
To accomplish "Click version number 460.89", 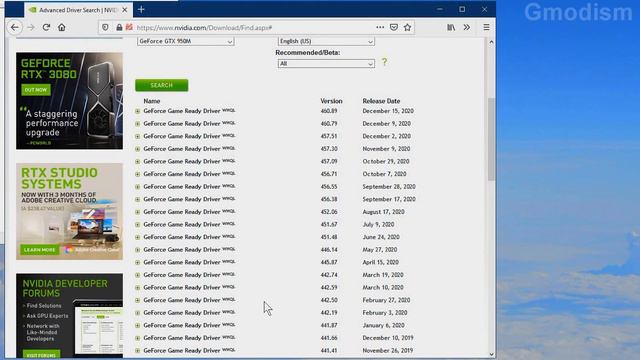I will pyautogui.click(x=329, y=111).
